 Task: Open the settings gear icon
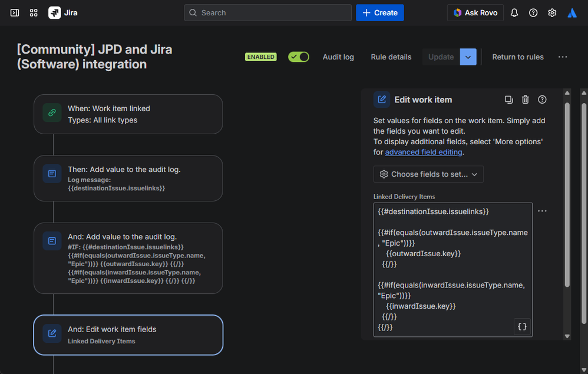552,13
